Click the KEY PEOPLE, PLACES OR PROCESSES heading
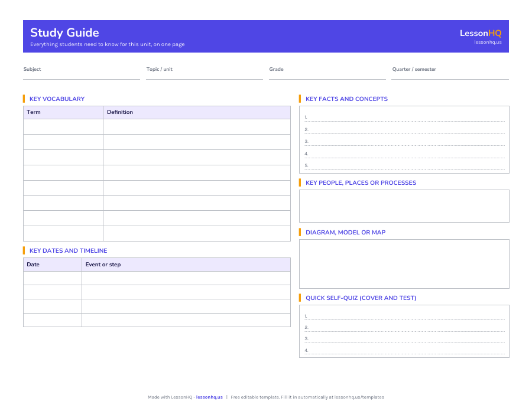 click(x=361, y=183)
